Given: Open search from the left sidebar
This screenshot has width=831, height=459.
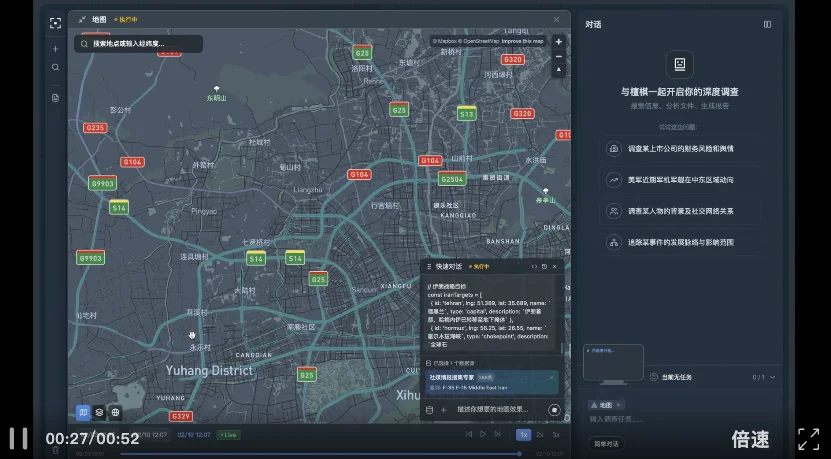Looking at the screenshot, I should (55, 68).
